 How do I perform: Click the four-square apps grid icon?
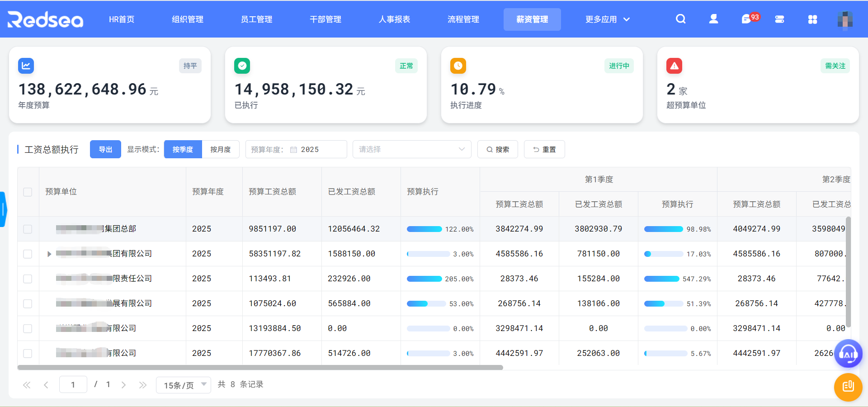click(812, 19)
